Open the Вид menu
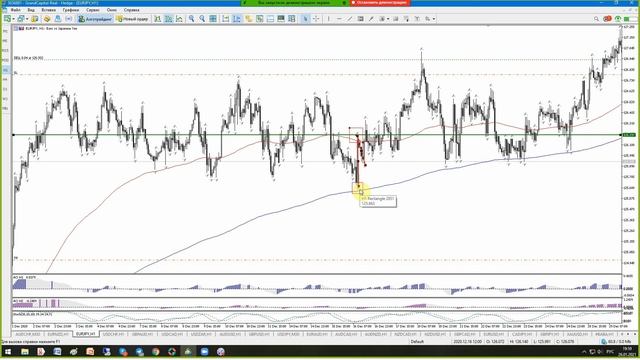Screen dimensions: 640x360 (31, 10)
